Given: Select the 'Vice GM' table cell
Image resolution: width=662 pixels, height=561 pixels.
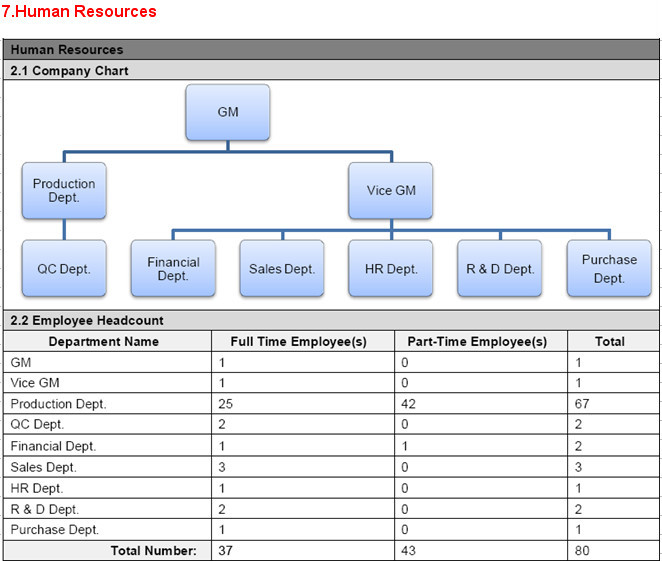Looking at the screenshot, I should (108, 383).
